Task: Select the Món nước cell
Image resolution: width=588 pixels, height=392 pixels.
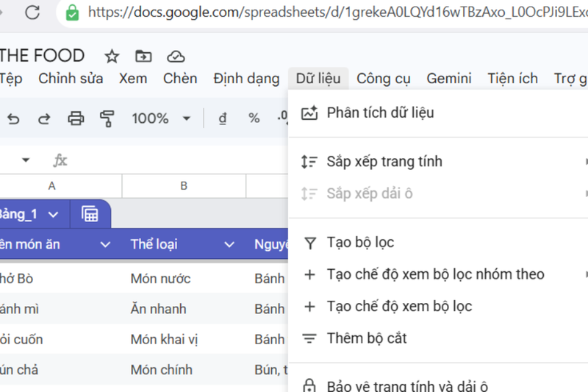Action: click(184, 279)
